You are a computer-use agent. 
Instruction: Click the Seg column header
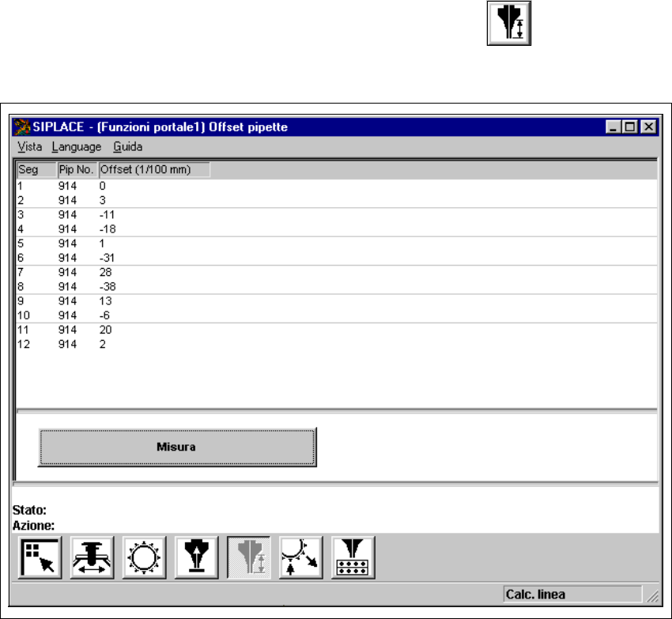tap(37, 170)
